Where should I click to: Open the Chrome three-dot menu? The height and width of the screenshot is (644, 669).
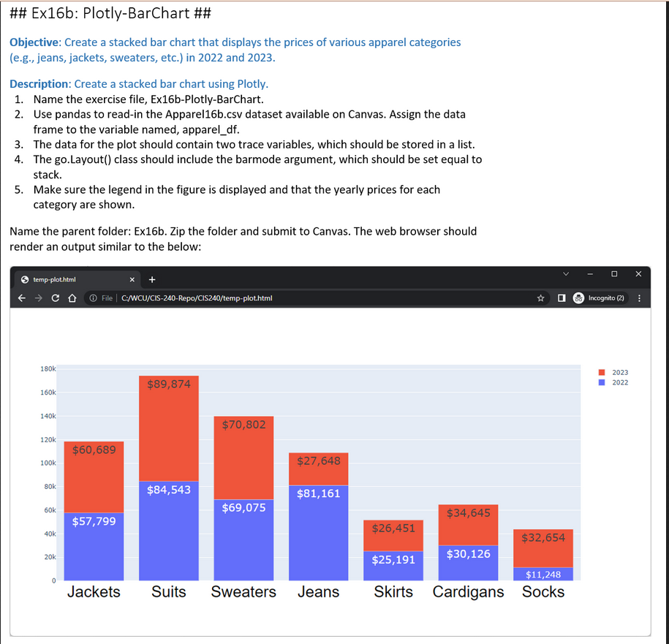639,298
